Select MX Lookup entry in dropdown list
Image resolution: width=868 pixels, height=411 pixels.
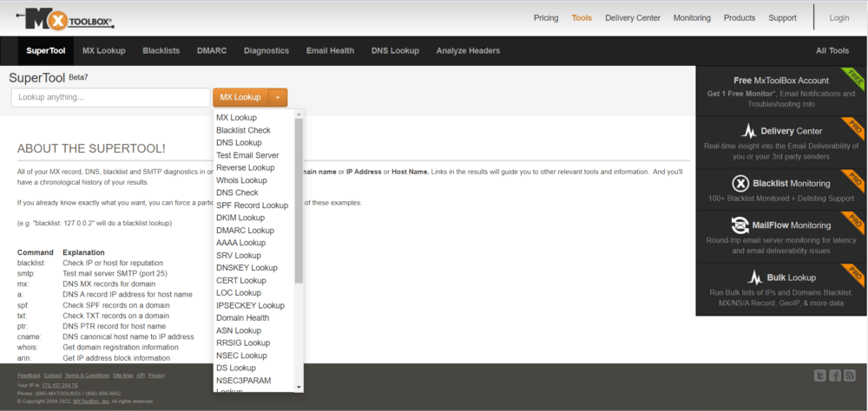pyautogui.click(x=236, y=117)
